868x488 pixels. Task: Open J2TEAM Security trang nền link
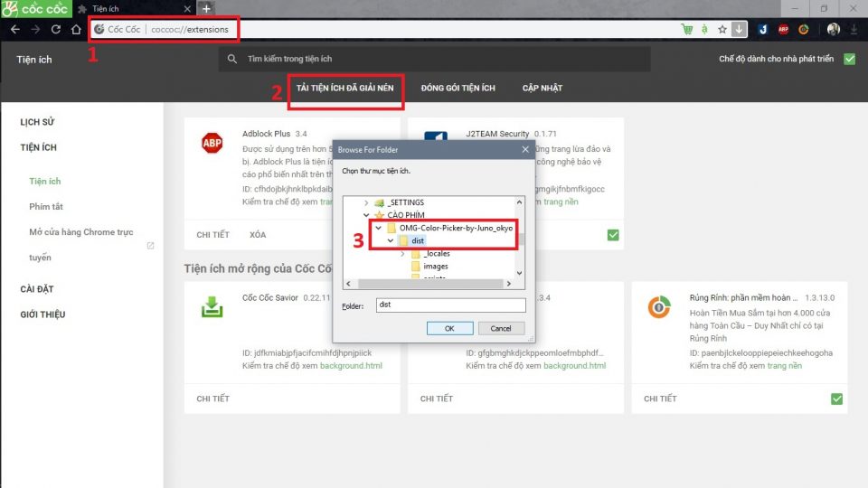point(561,202)
